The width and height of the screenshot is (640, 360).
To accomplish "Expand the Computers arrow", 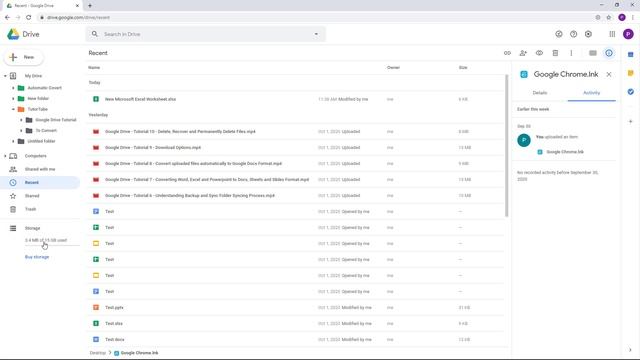I will coord(5,156).
